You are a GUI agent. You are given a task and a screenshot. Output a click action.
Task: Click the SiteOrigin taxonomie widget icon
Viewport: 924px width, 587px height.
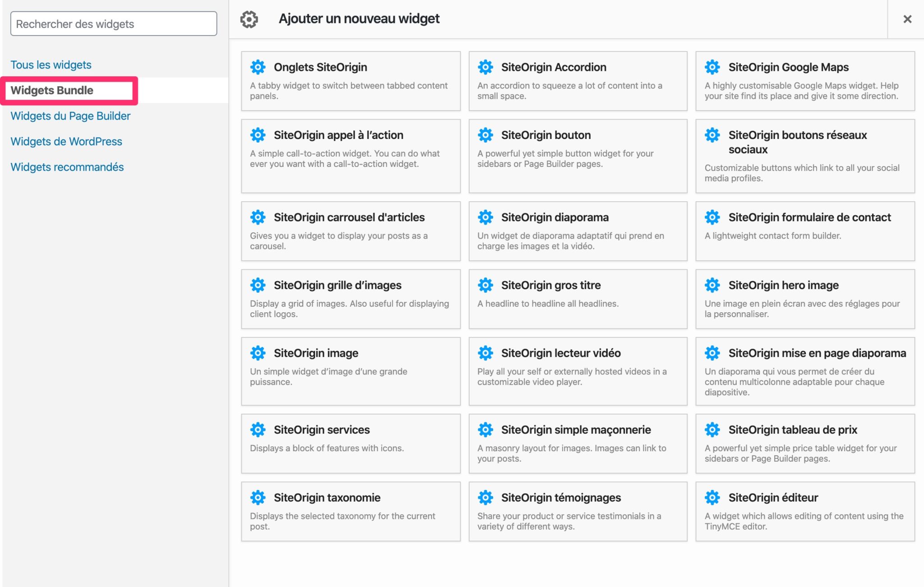(258, 498)
